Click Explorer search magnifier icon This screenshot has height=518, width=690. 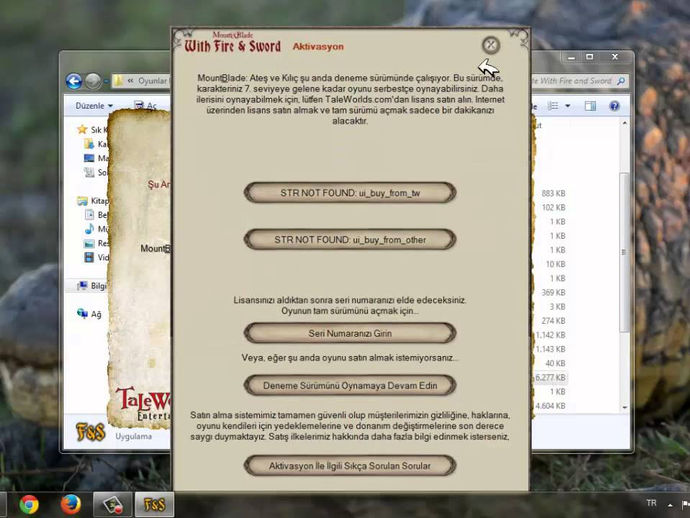tap(621, 81)
